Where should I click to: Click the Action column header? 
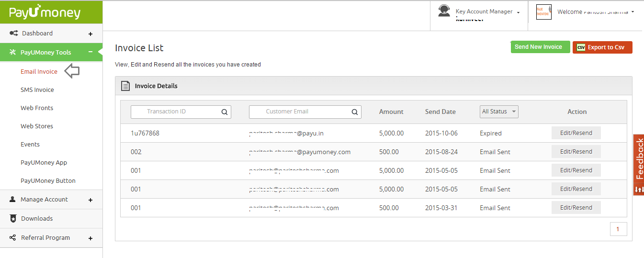click(x=577, y=112)
